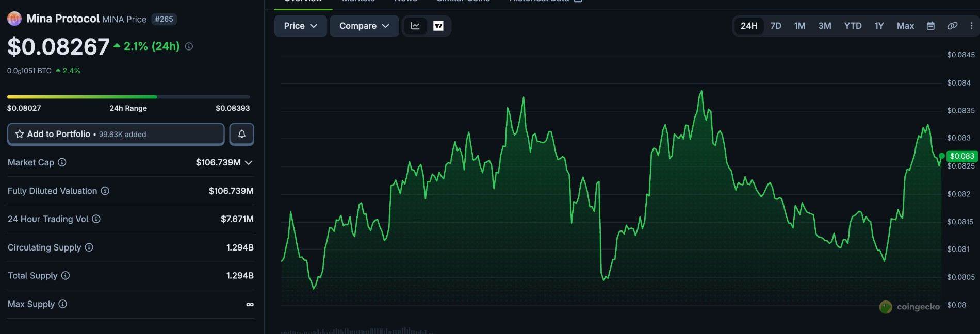Open the Market Cap info tooltip icon

click(62, 162)
